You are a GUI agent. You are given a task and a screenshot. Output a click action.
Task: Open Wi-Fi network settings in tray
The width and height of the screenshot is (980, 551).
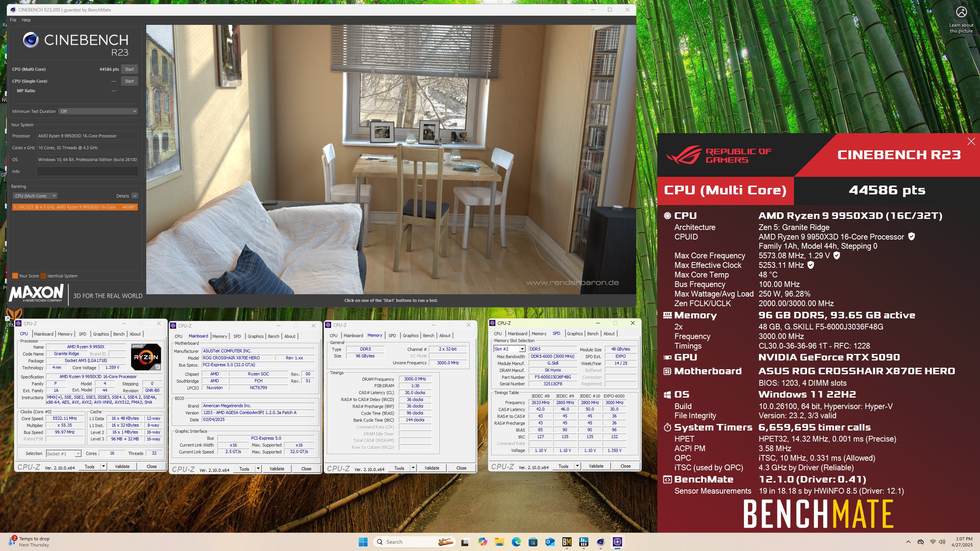(x=933, y=542)
